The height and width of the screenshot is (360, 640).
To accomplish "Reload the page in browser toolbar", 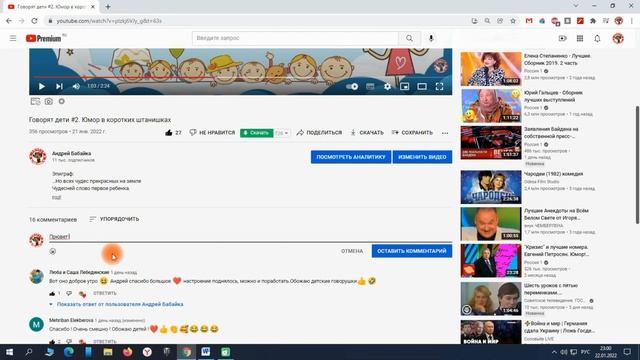I will 34,21.
